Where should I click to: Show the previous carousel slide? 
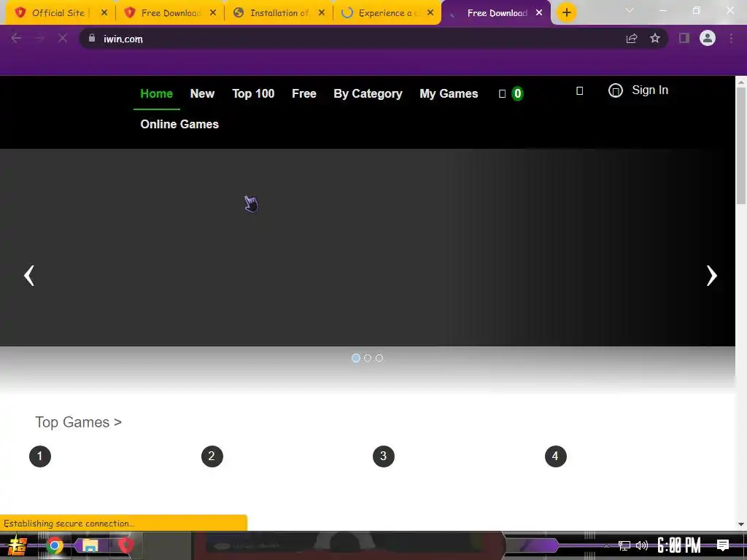[29, 275]
